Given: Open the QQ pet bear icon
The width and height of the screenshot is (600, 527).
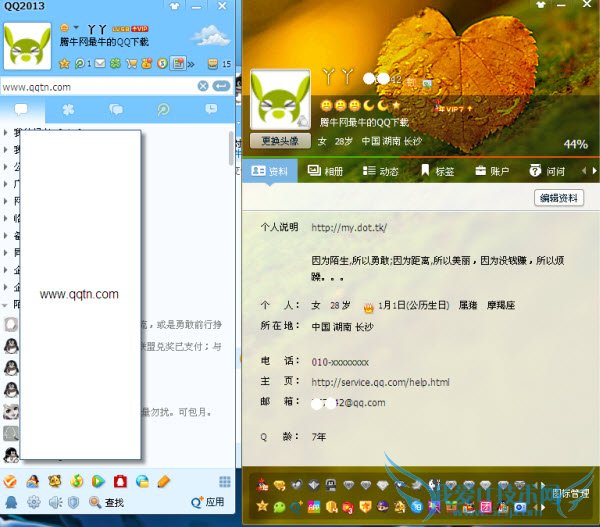Looking at the screenshot, I should 55,481.
